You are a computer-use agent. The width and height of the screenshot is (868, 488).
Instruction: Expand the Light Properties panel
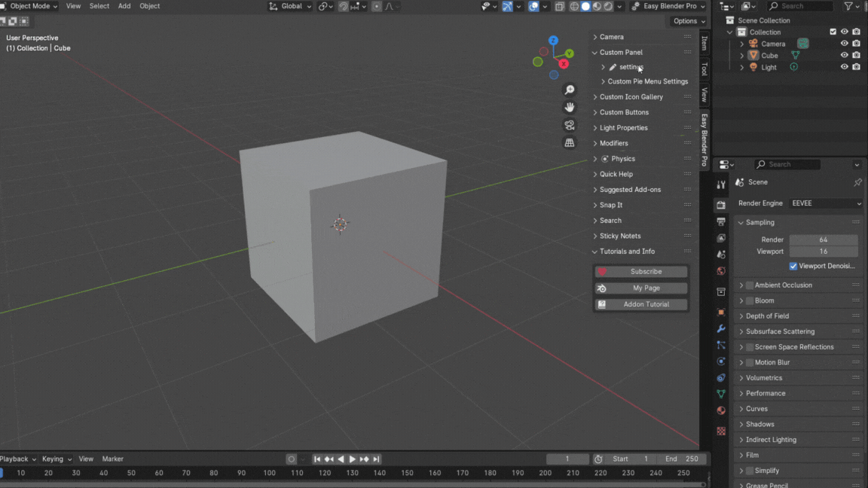coord(623,128)
